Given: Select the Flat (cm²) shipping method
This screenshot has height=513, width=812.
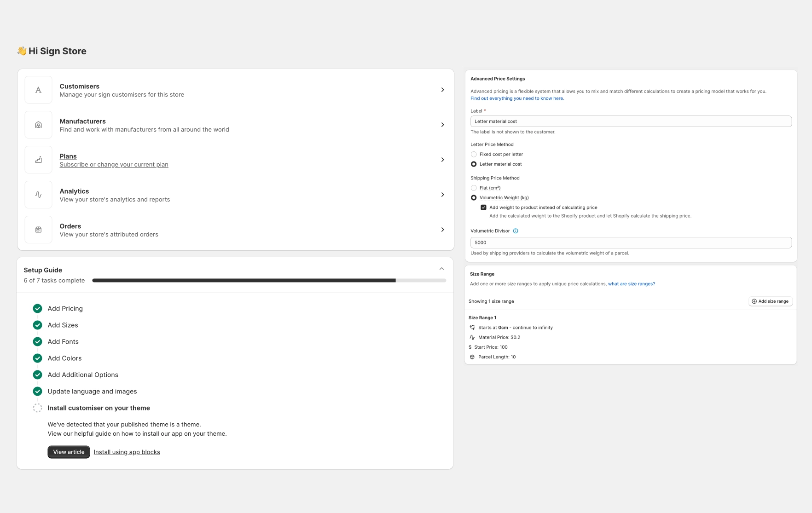Looking at the screenshot, I should tap(474, 188).
